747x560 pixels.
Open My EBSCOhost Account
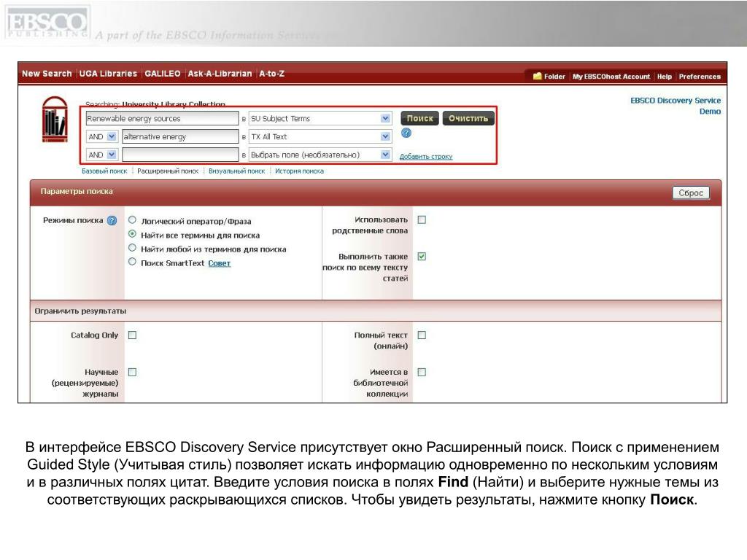coord(611,76)
